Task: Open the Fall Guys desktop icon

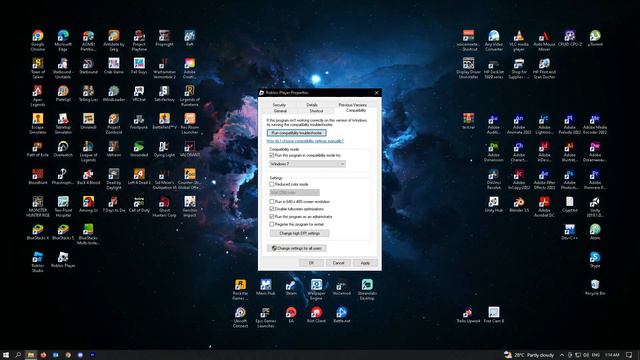Action: [139, 65]
